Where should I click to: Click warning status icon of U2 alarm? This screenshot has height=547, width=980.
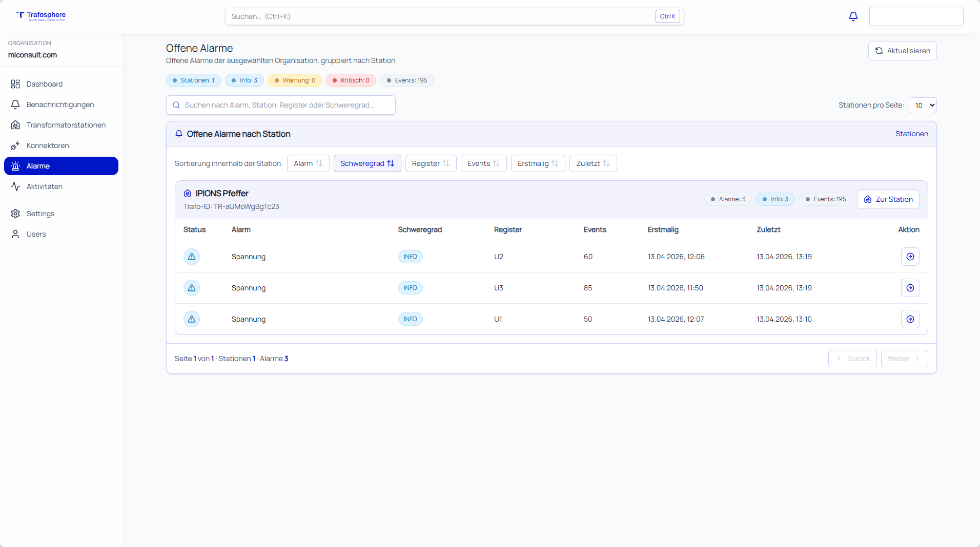tap(192, 257)
